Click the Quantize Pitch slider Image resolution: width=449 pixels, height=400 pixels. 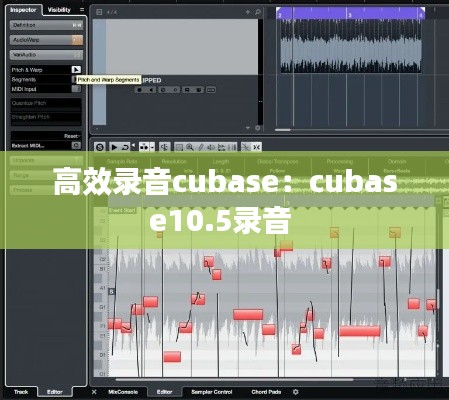(x=46, y=105)
